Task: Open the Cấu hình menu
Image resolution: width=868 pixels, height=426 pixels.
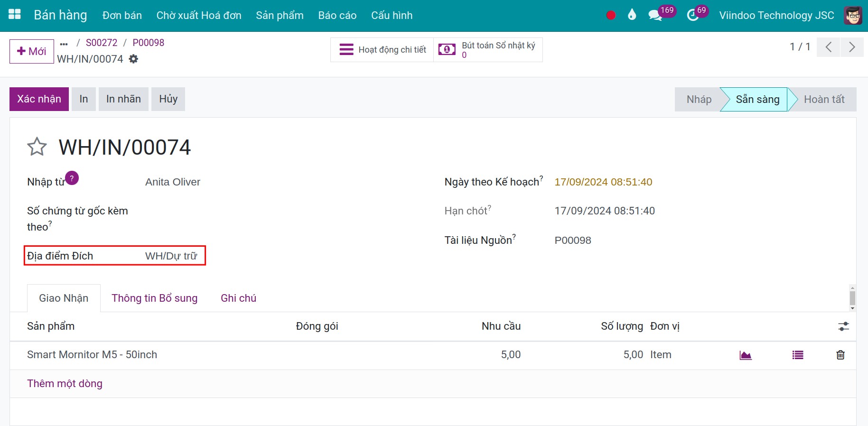Action: point(392,15)
